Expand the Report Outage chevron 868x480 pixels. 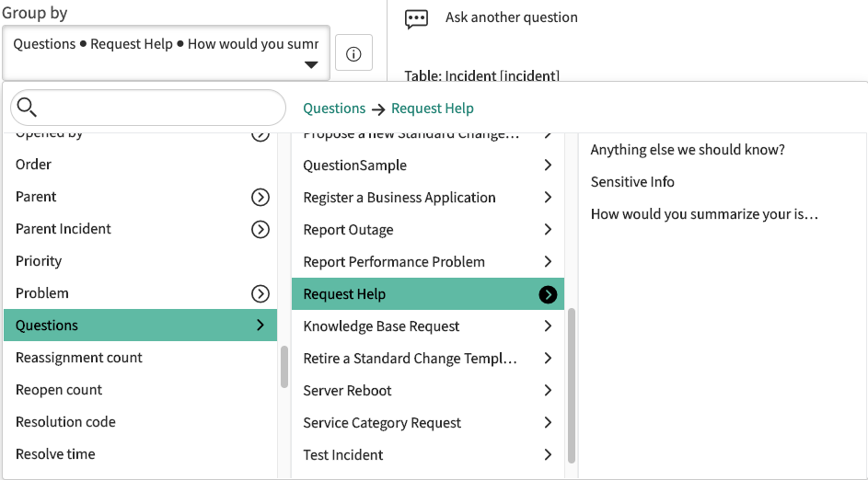click(548, 230)
